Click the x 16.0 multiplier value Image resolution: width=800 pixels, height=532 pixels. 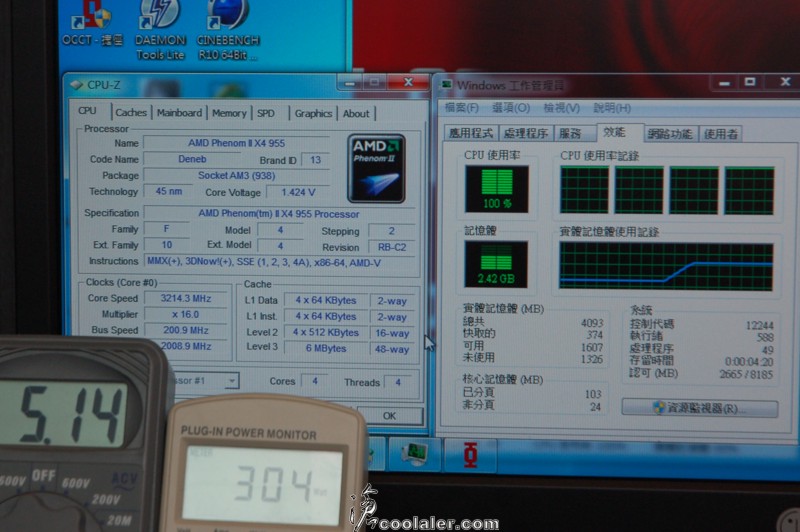click(186, 314)
